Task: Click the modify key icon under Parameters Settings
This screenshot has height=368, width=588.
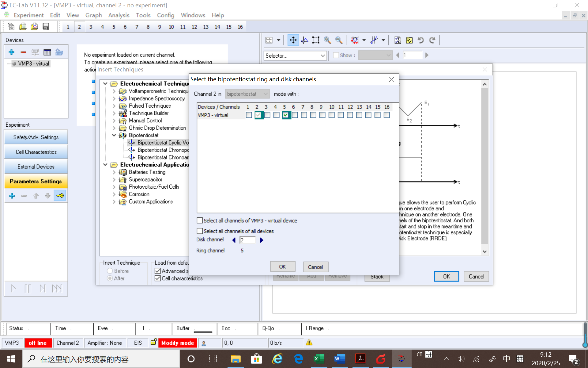Action: coord(60,196)
